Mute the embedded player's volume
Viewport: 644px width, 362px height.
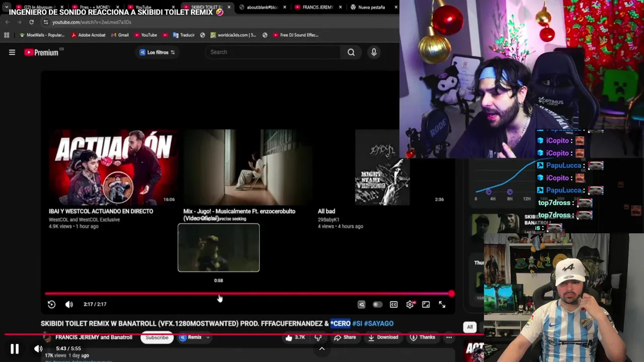pos(69,304)
